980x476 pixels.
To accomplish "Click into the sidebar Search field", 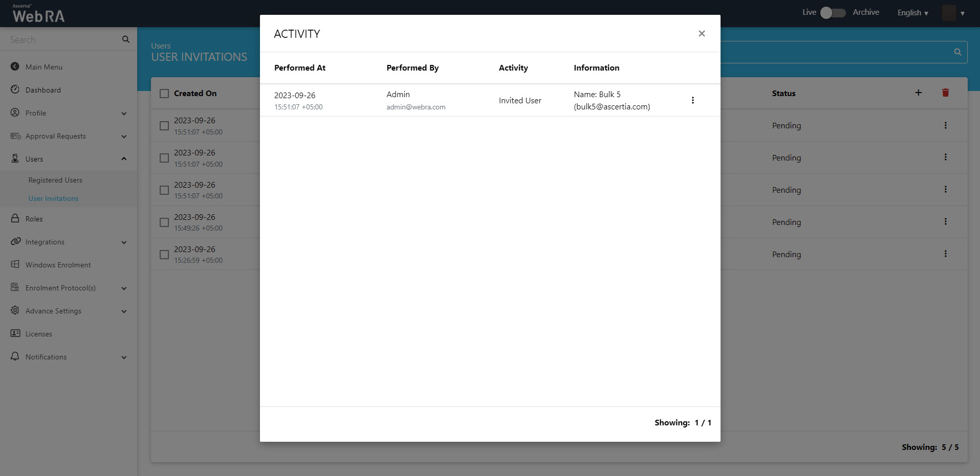I will click(61, 40).
